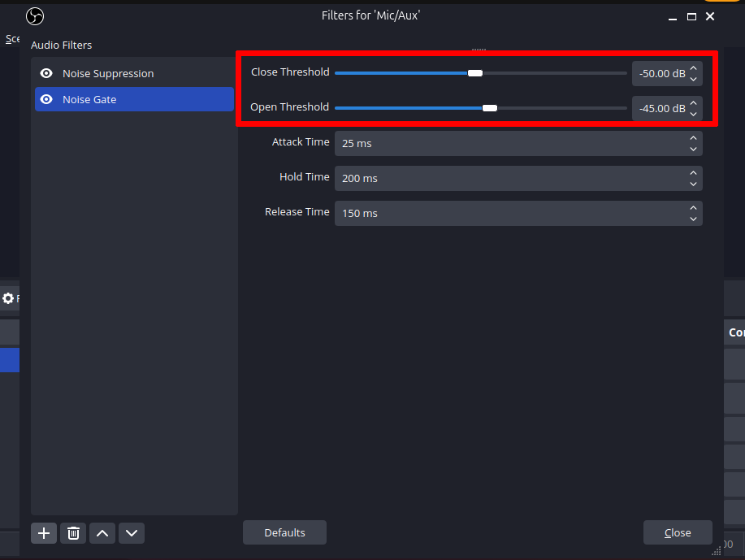Move selected filter up with arrow icon

tap(102, 533)
